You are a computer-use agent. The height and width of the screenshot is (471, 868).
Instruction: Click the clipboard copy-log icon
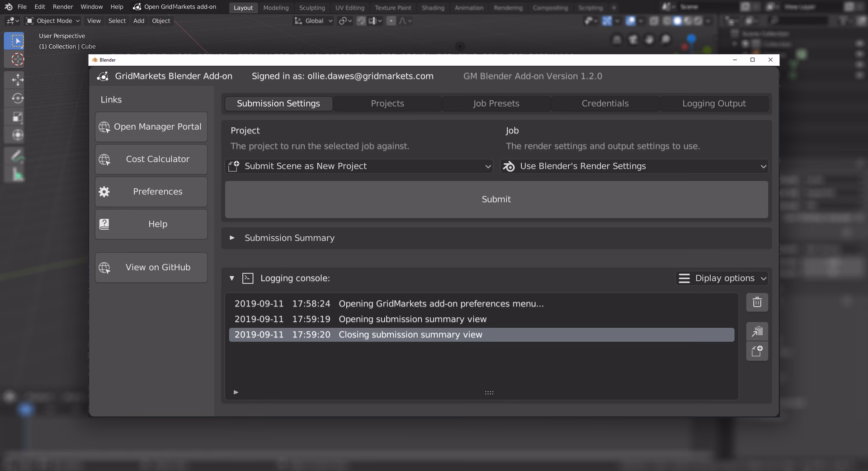click(x=757, y=332)
